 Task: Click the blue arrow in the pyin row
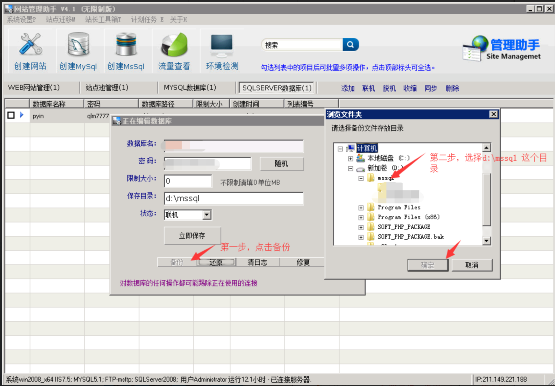22,115
